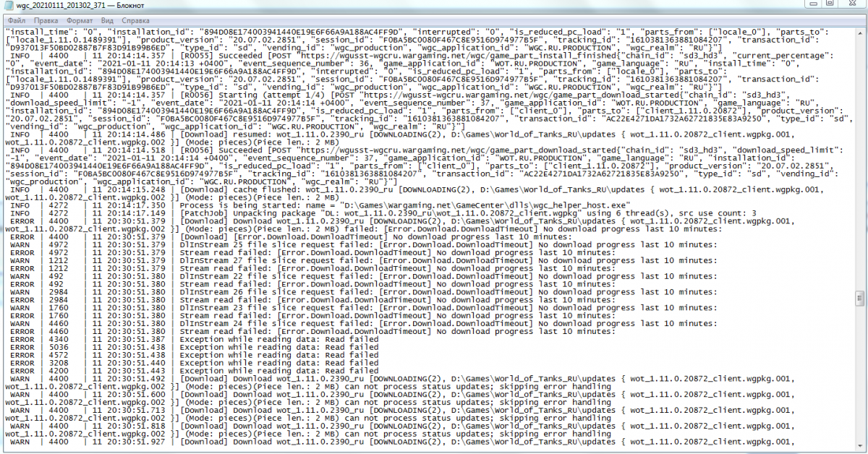Click thread ID 4340 in the ERROR row
Viewport: 868px width, 454px height.
tap(59, 338)
